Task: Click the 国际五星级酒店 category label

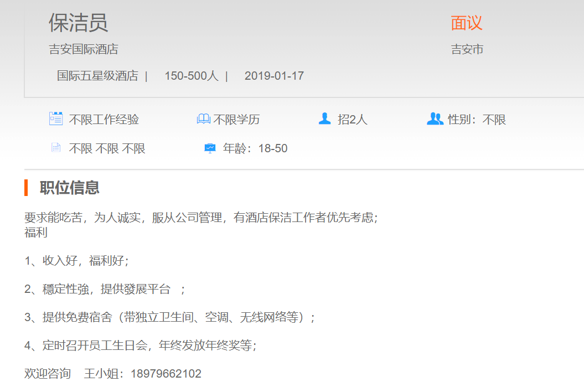Action: (97, 76)
